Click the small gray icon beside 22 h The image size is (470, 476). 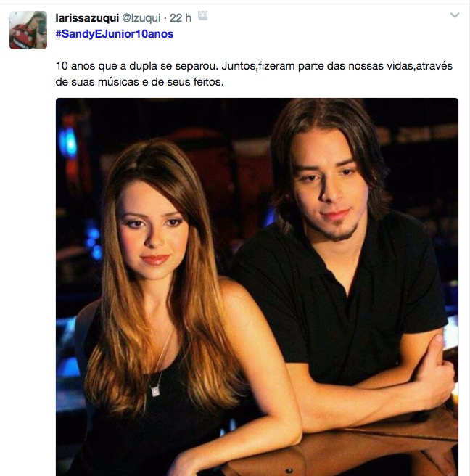tap(202, 16)
